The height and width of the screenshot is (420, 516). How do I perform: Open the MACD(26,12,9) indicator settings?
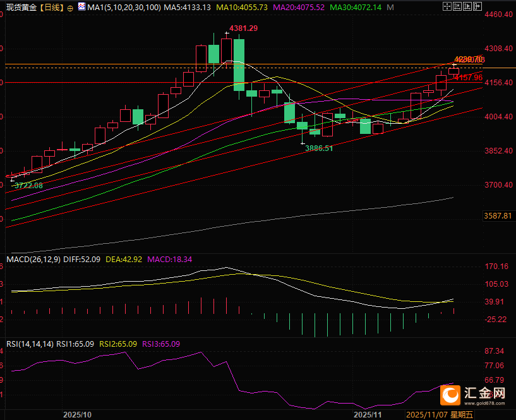pos(32,260)
